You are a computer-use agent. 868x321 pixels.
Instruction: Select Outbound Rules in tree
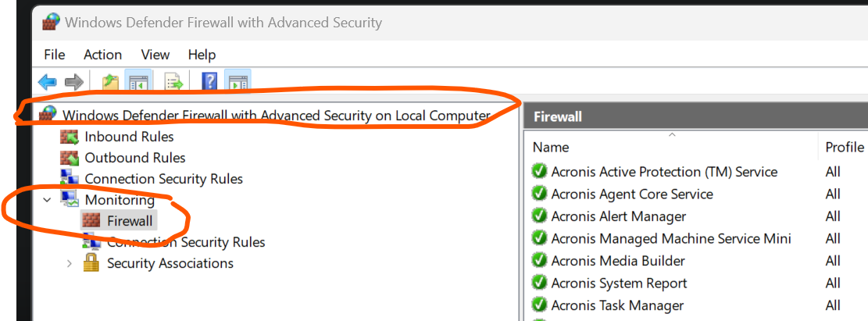pos(134,158)
